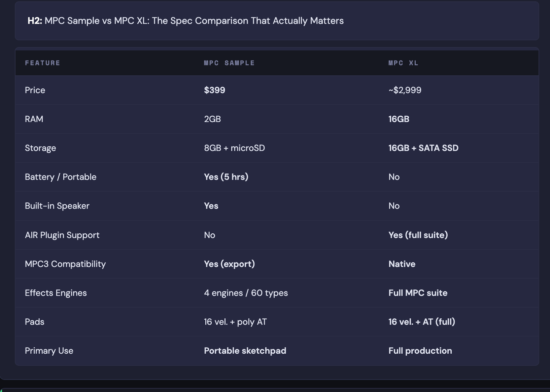Click the Yes (export) compatibility cell
The height and width of the screenshot is (392, 550).
click(x=229, y=264)
